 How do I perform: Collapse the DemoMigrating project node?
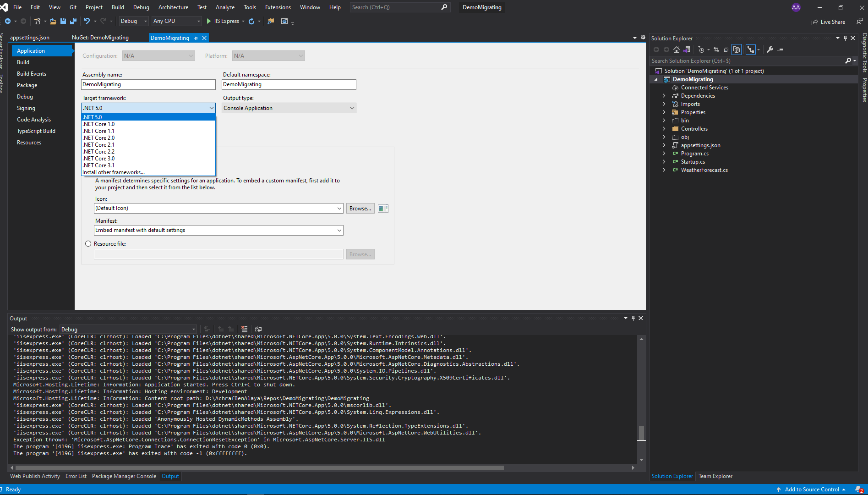[x=656, y=79]
